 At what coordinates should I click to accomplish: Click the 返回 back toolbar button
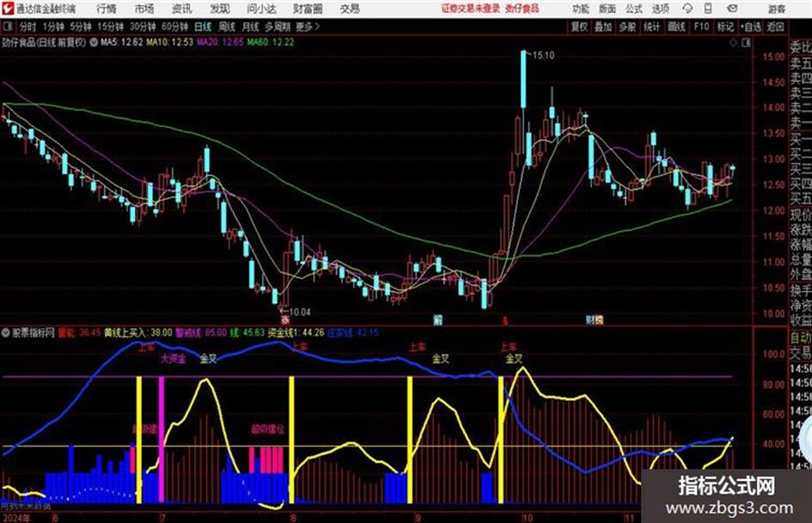pyautogui.click(x=775, y=27)
